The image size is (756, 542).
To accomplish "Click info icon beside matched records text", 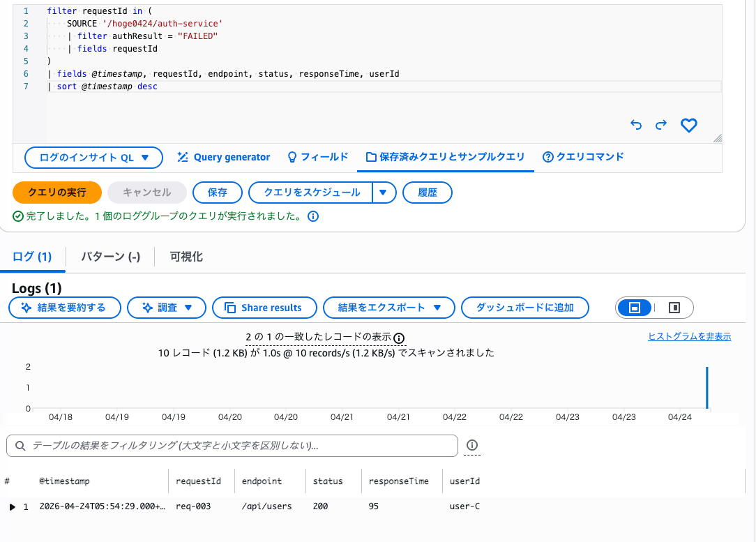I will tap(399, 338).
